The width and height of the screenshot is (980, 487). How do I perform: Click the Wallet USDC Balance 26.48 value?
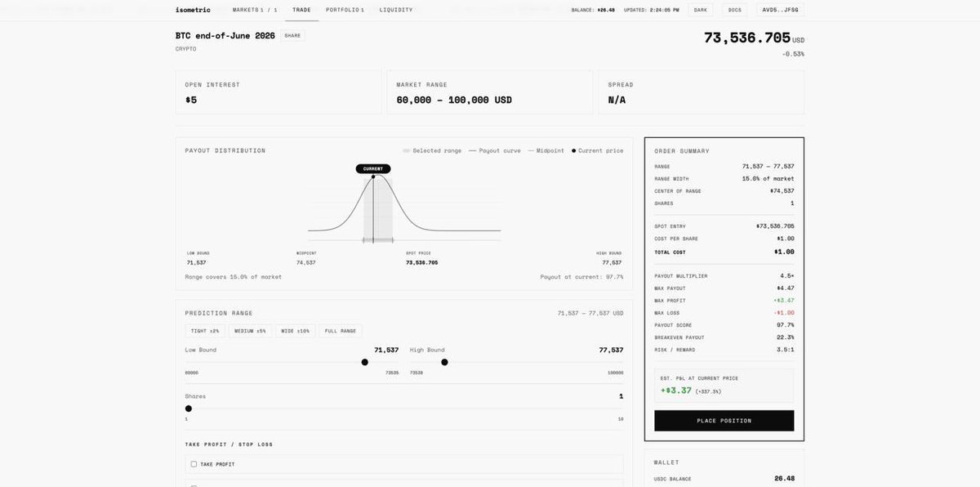pos(784,479)
